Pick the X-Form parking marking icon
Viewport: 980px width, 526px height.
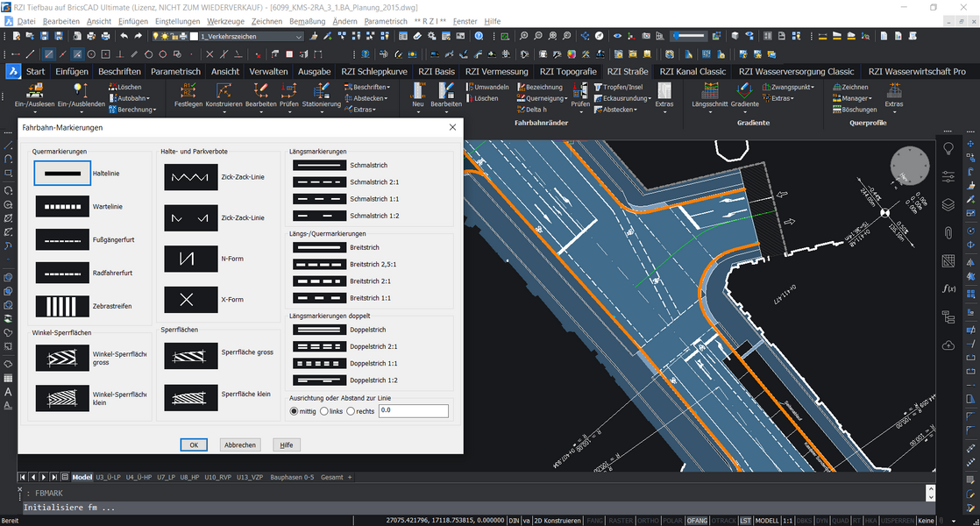point(190,300)
